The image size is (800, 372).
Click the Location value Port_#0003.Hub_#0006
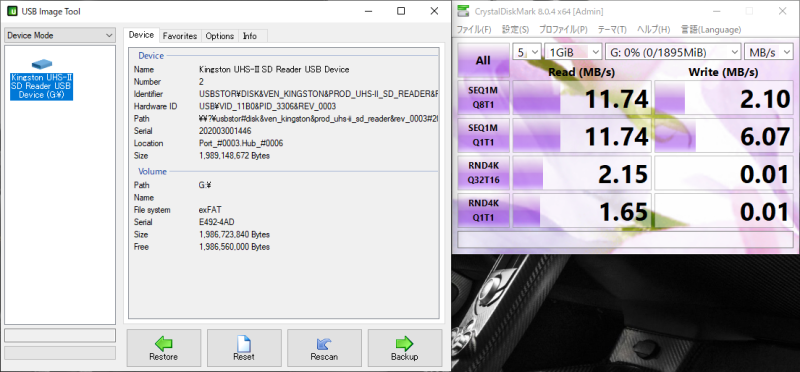pos(241,143)
